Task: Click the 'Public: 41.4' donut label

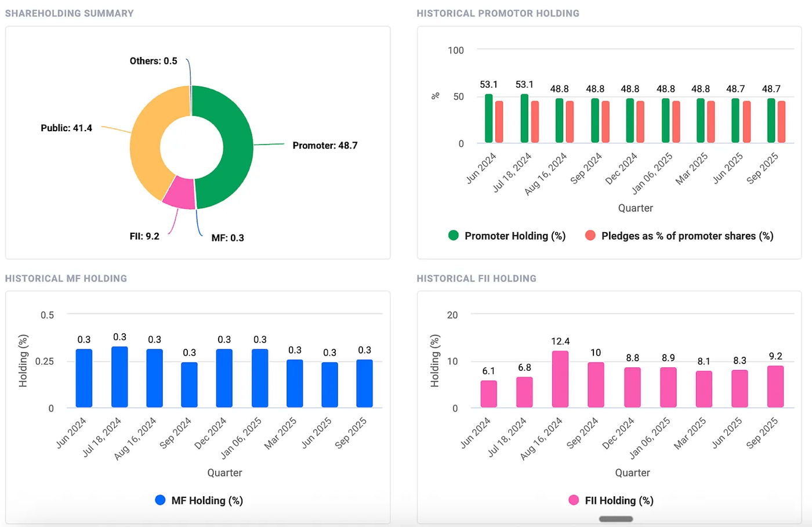Action: [x=66, y=128]
